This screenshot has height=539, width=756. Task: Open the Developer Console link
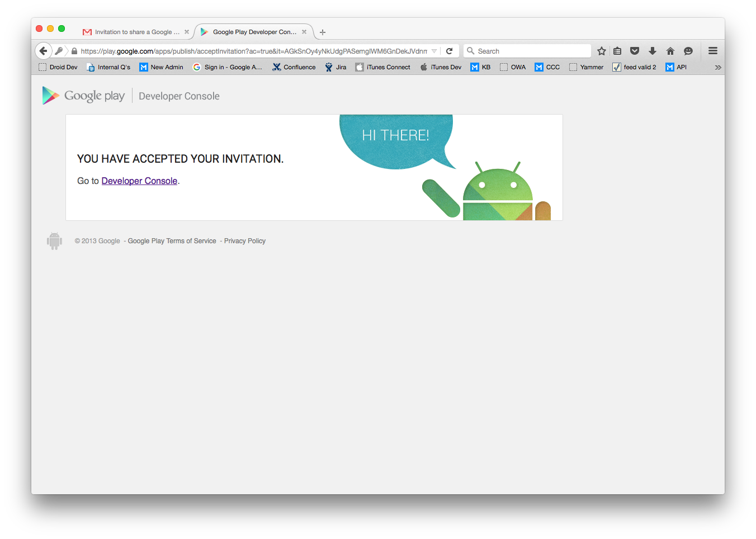139,181
